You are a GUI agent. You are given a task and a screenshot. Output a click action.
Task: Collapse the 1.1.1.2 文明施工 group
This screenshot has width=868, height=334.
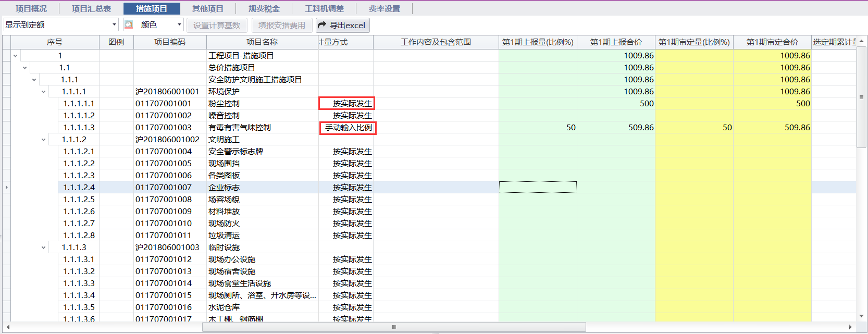[x=44, y=140]
